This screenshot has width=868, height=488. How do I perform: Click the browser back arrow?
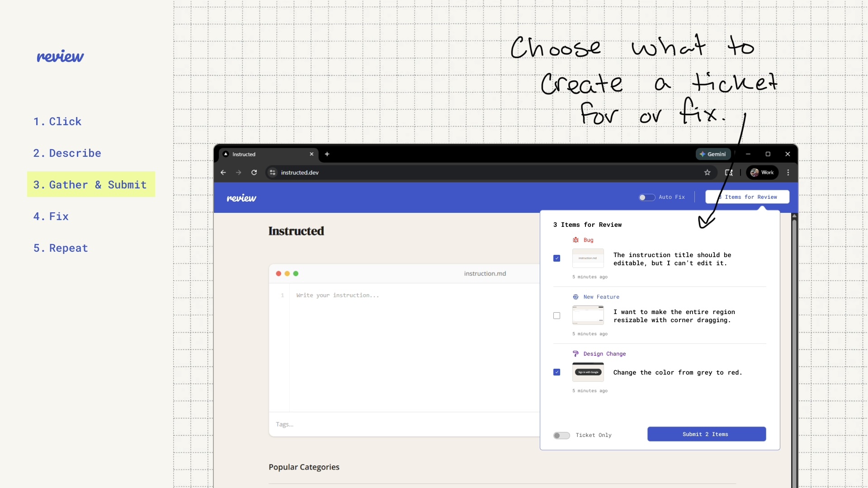(x=223, y=173)
